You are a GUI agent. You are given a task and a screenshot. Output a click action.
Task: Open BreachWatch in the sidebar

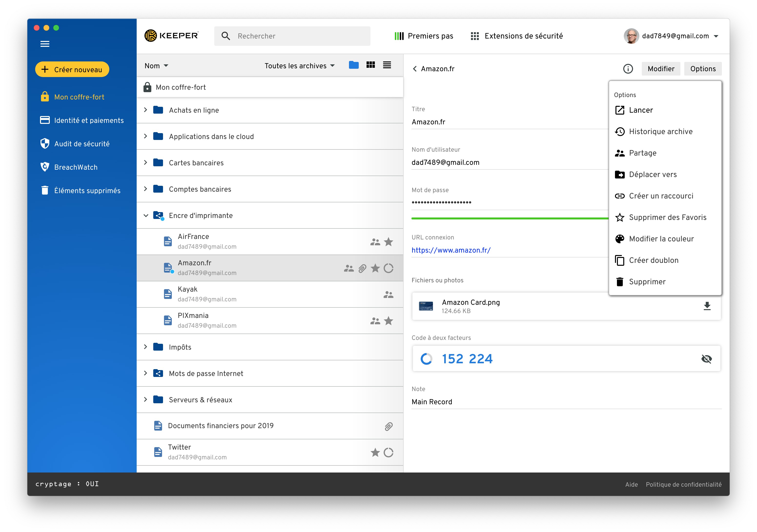(x=76, y=167)
